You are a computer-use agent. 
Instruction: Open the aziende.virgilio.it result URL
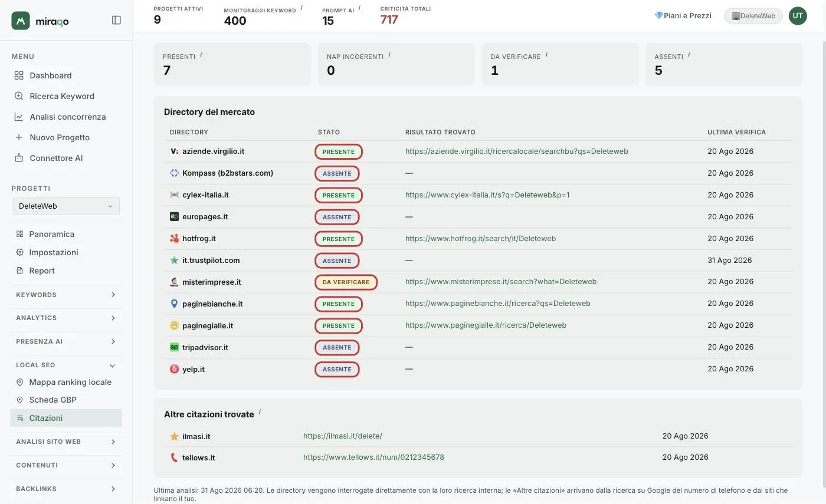pos(516,151)
